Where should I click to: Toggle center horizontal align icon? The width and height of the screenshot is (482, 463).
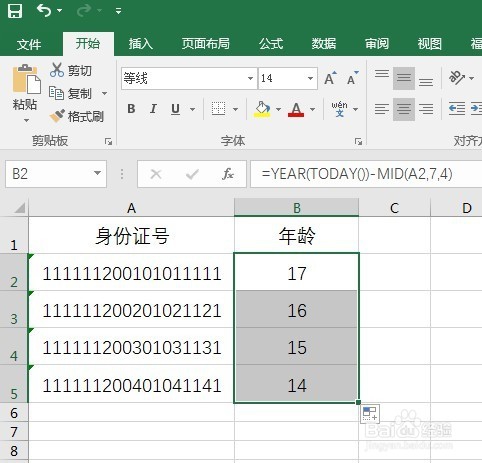click(404, 109)
